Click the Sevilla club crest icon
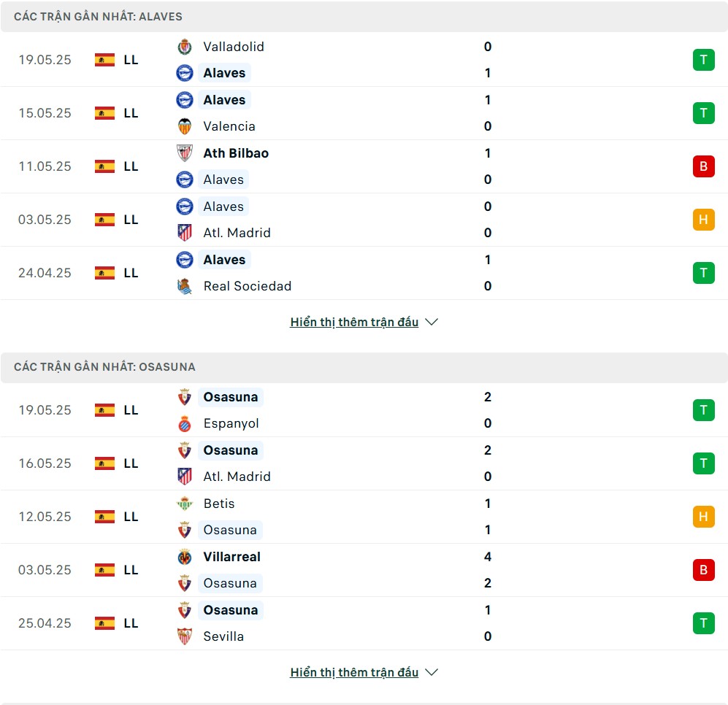The image size is (728, 705). 185,636
